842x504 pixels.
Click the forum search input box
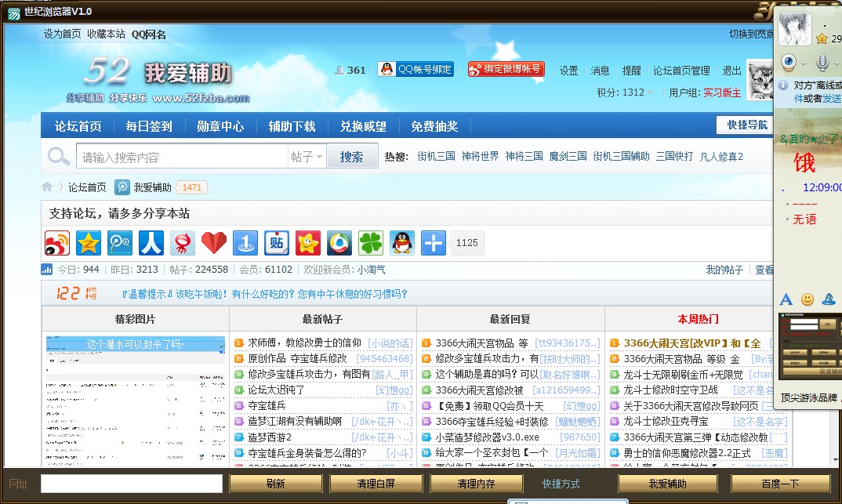(x=182, y=157)
